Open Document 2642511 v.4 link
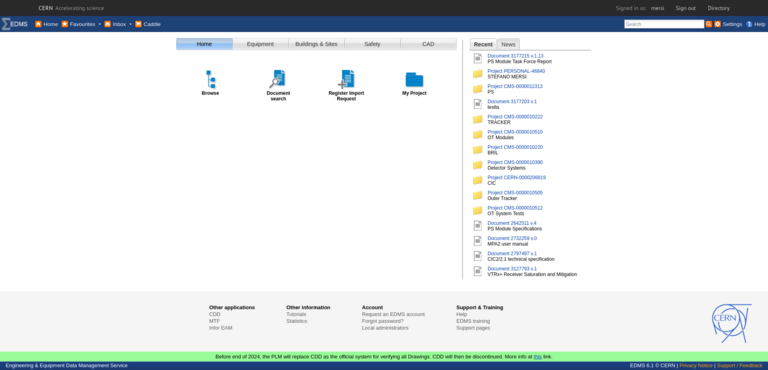The image size is (768, 370). (x=511, y=223)
